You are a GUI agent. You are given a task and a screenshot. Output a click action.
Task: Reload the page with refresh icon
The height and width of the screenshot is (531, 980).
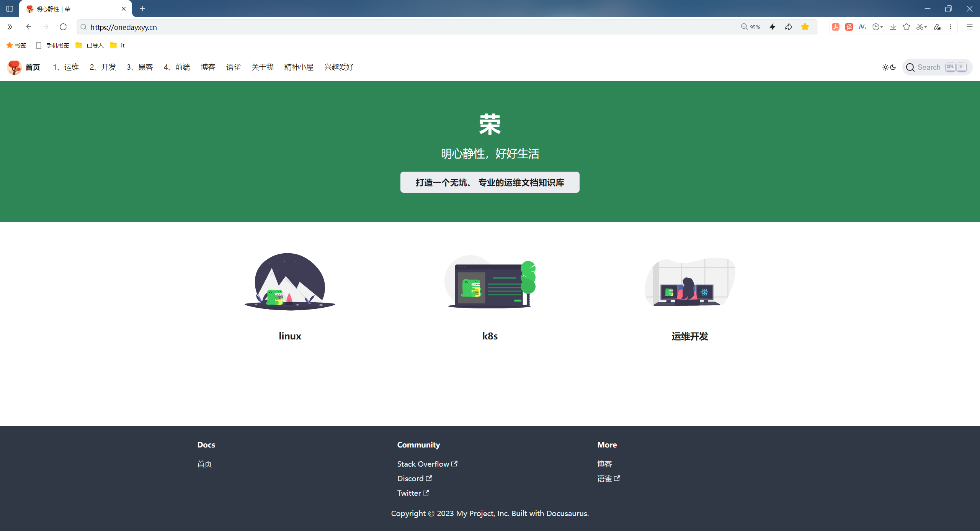pos(63,27)
